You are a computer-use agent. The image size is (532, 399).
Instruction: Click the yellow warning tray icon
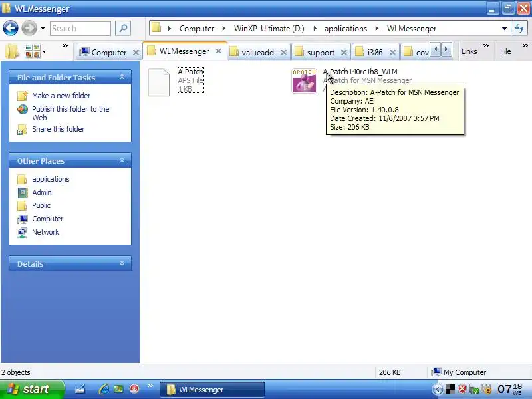pyautogui.click(x=486, y=389)
